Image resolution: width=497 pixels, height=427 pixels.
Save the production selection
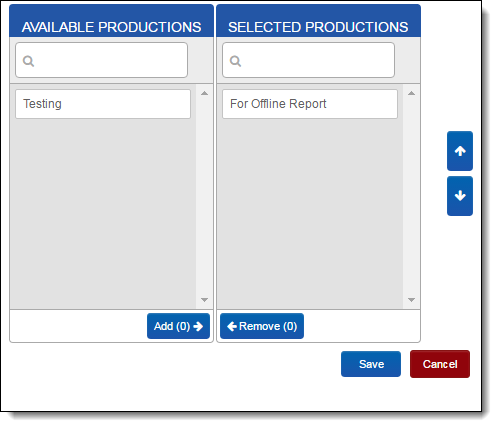[x=371, y=364]
